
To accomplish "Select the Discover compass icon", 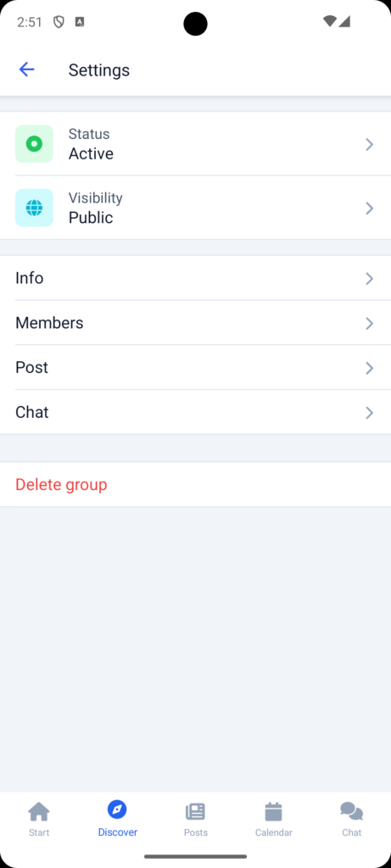I will [117, 810].
